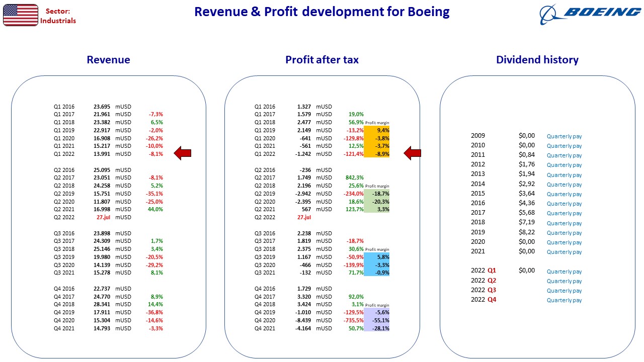Click the slide title 'Revenue & Profit development for Boeing'

pos(322,12)
